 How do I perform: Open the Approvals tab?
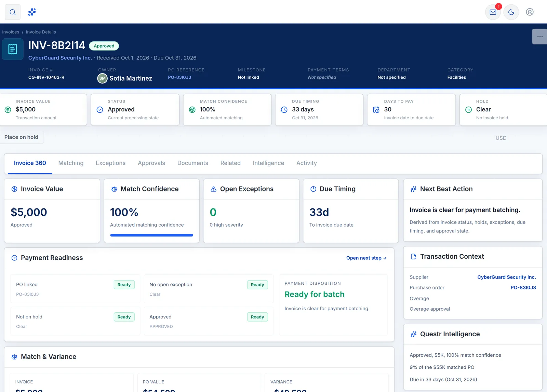coord(151,163)
